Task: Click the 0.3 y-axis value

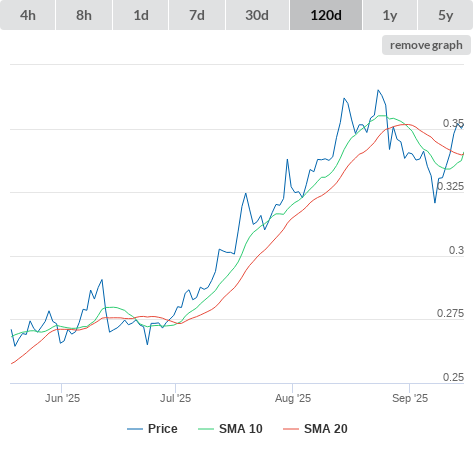Action: (x=456, y=250)
